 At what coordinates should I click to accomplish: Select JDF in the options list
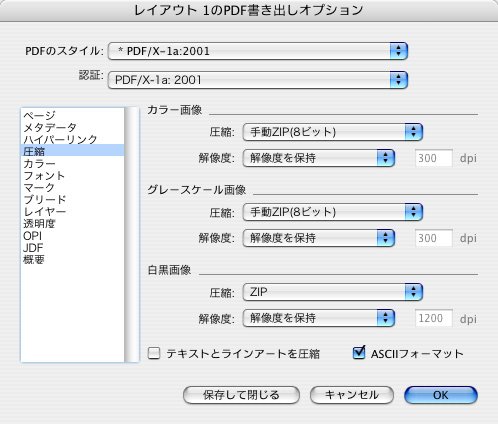tap(72, 247)
